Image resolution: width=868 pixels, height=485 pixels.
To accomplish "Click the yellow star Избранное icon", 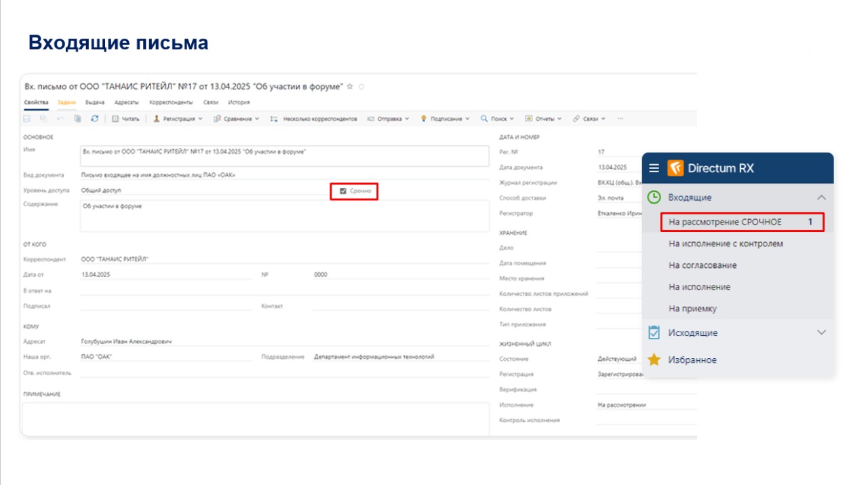I will click(x=654, y=360).
